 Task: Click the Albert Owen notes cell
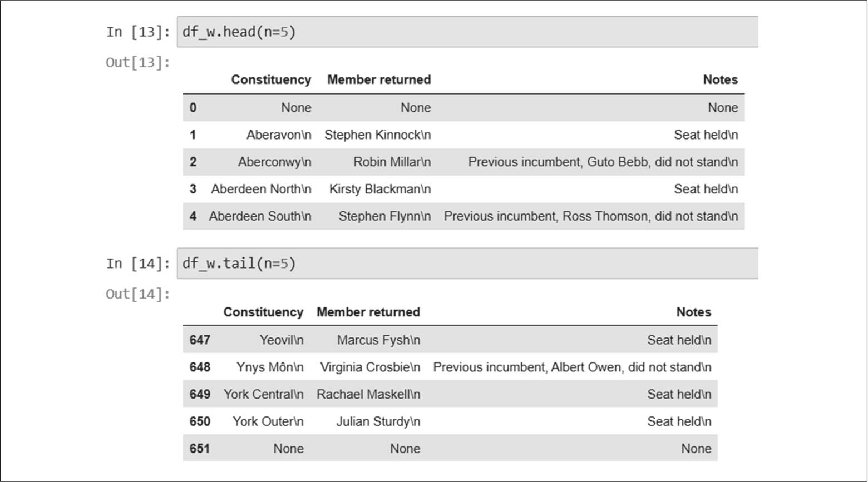tap(572, 367)
